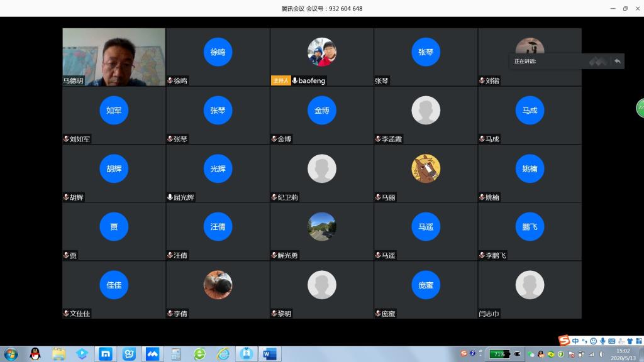Click 屈光辉's microphone icon
644x362 pixels.
point(170,197)
